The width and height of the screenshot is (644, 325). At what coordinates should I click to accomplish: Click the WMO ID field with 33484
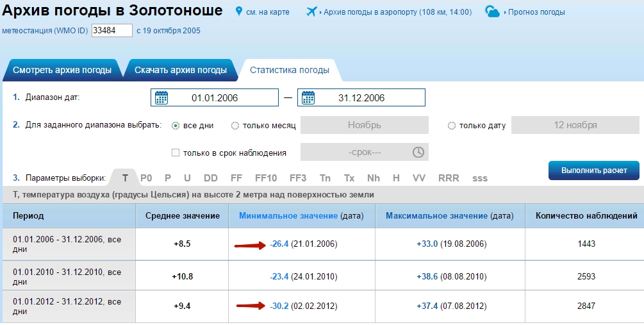pyautogui.click(x=111, y=30)
